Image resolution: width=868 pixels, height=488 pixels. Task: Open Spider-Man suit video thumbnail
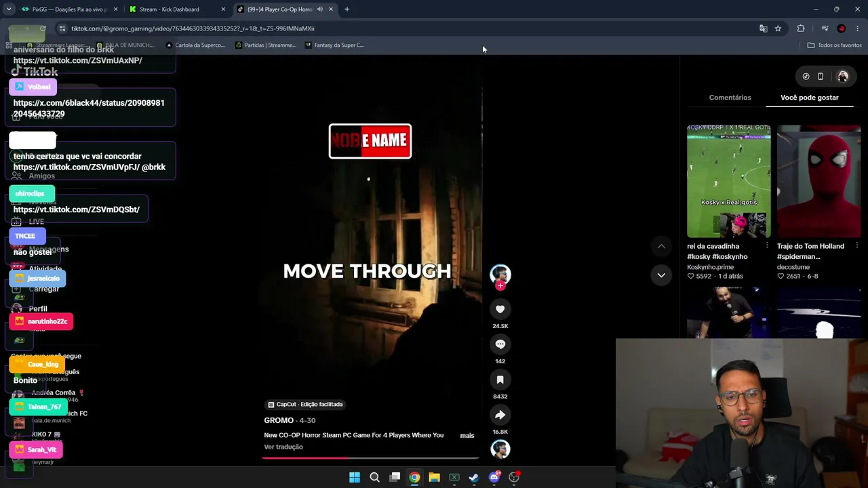click(819, 181)
